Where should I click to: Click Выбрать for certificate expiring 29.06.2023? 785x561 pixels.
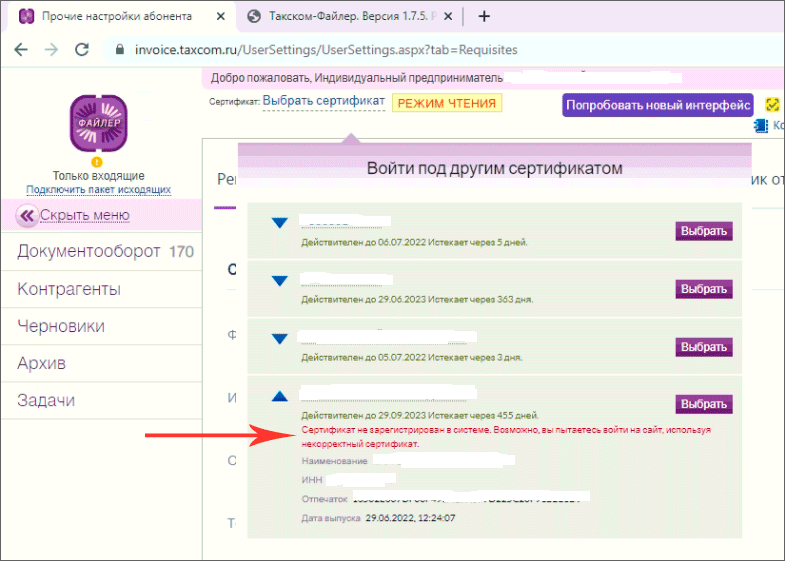[703, 289]
